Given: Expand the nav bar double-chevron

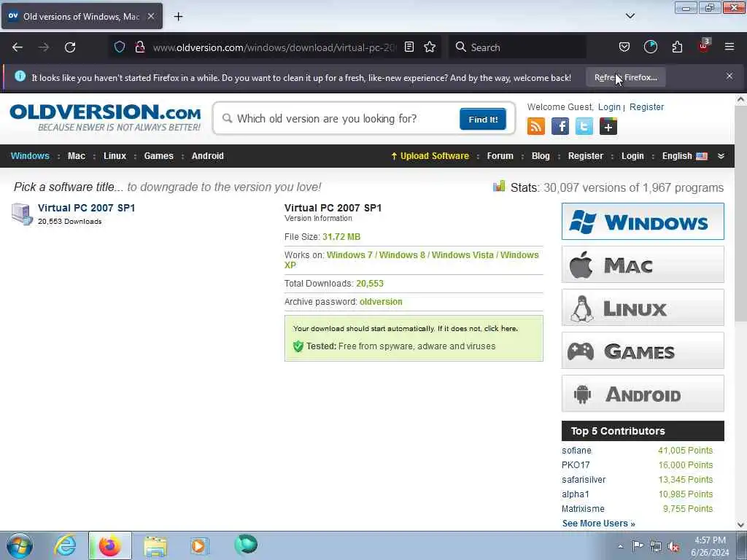Looking at the screenshot, I should point(721,156).
